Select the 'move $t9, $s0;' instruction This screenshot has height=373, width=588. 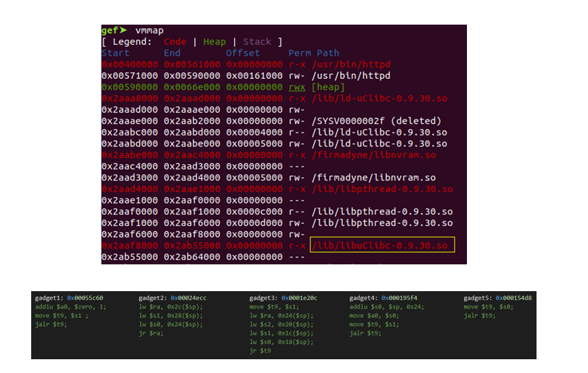[x=489, y=306]
